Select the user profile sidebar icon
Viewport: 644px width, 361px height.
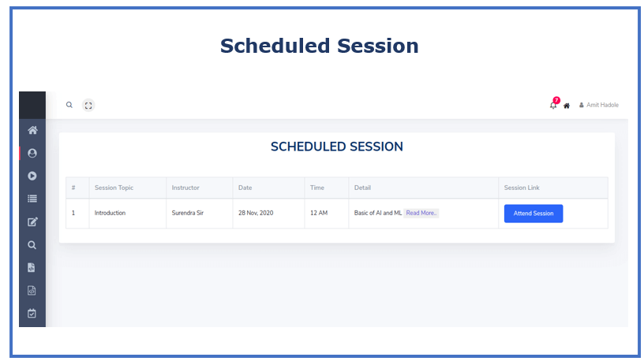[32, 153]
